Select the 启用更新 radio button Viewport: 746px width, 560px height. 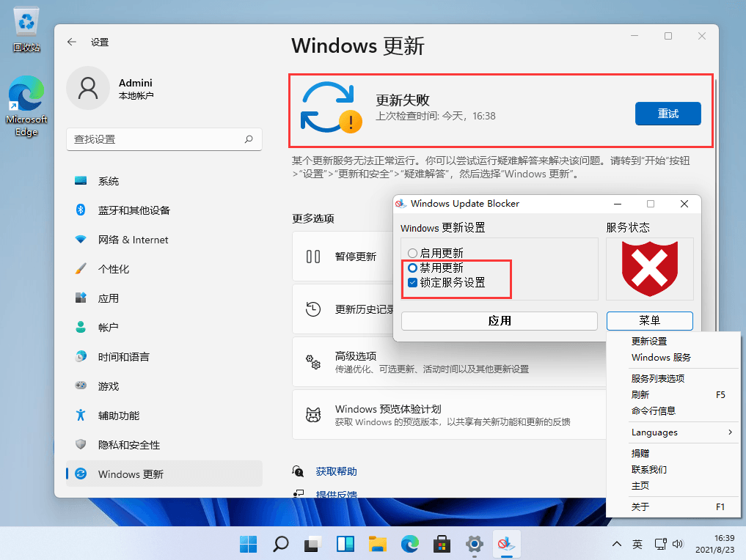click(x=412, y=254)
